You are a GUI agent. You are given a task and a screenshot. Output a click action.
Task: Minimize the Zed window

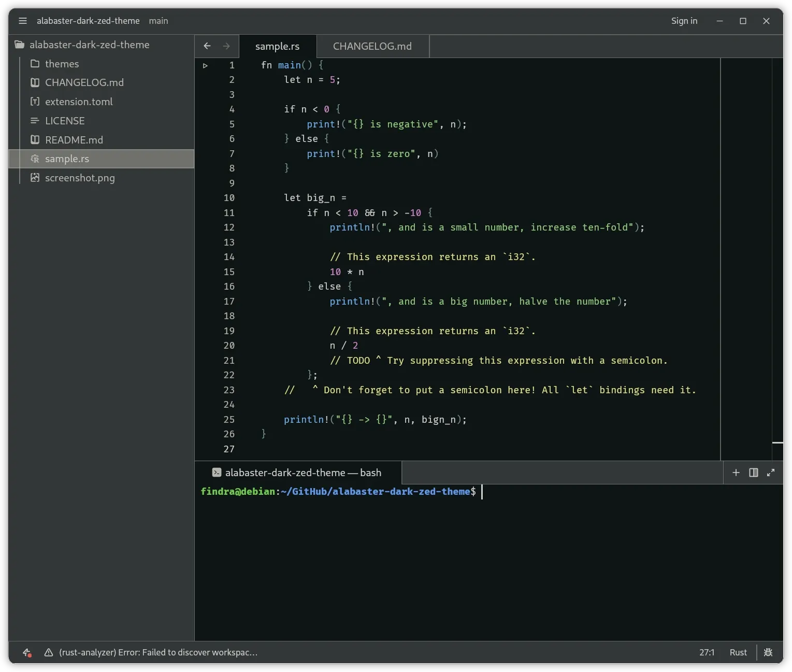[x=719, y=21]
